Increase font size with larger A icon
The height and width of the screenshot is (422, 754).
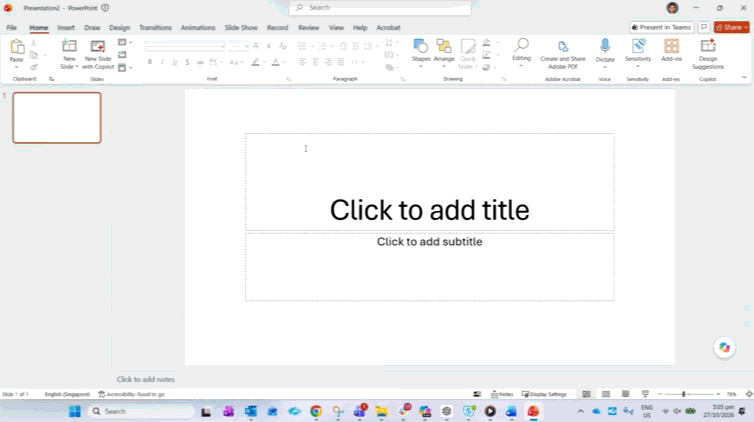point(257,46)
